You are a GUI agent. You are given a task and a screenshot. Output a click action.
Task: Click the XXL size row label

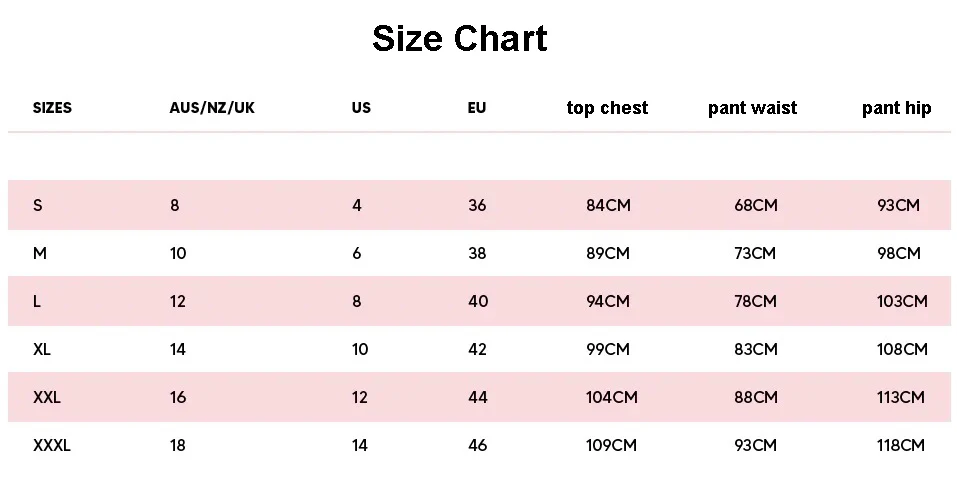pyautogui.click(x=47, y=398)
